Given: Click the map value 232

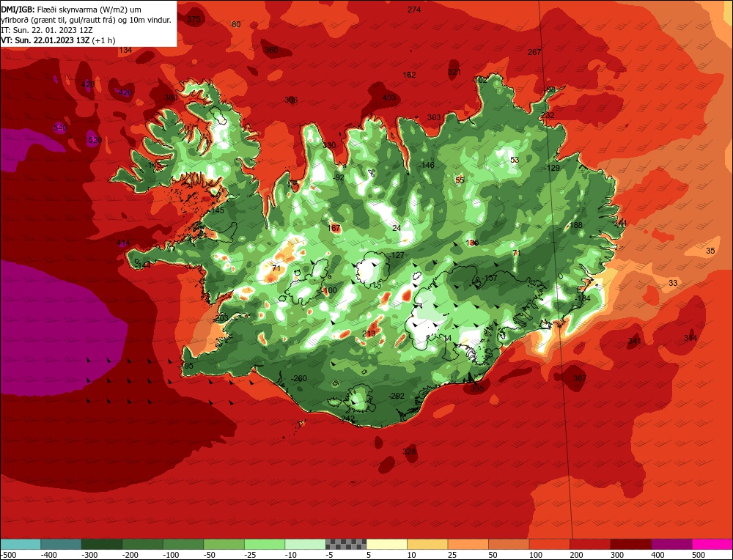Looking at the screenshot, I should coord(548,115).
